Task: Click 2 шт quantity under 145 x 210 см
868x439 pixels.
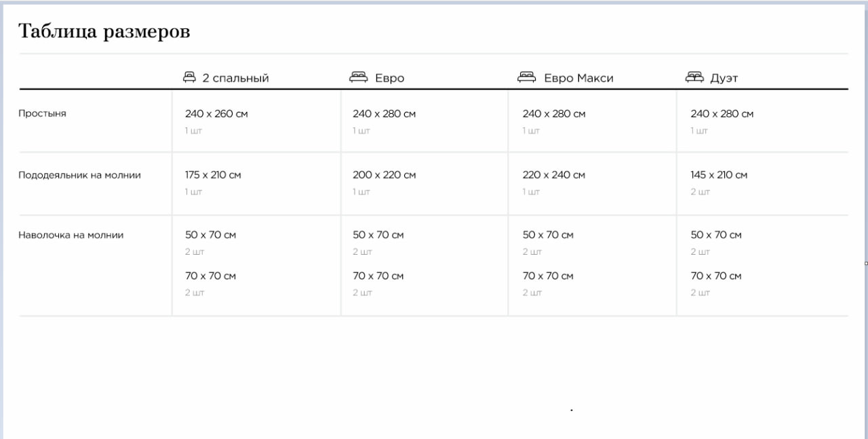Action: (700, 192)
